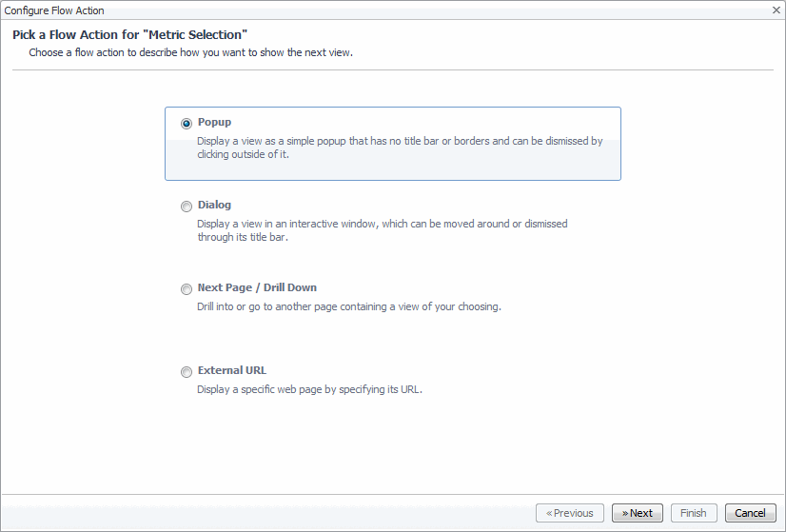This screenshot has height=532, width=786.
Task: Click the "Choose a flow action" instruction text
Action: pyautogui.click(x=190, y=52)
